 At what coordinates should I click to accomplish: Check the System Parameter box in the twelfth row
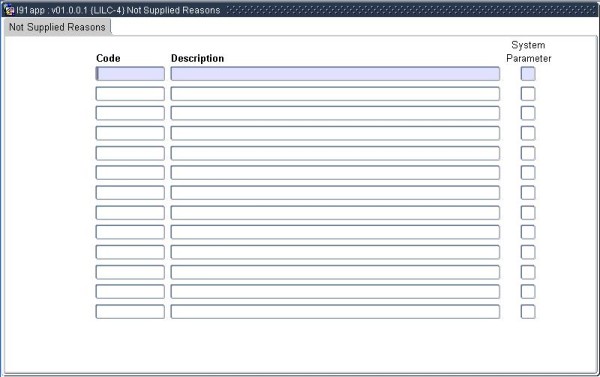tap(528, 291)
